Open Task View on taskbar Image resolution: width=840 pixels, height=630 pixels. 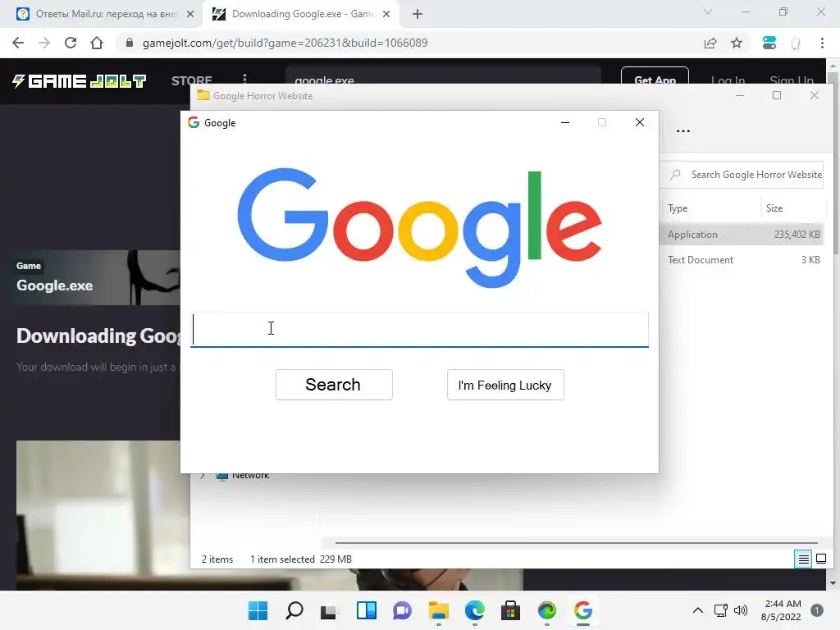tap(329, 610)
